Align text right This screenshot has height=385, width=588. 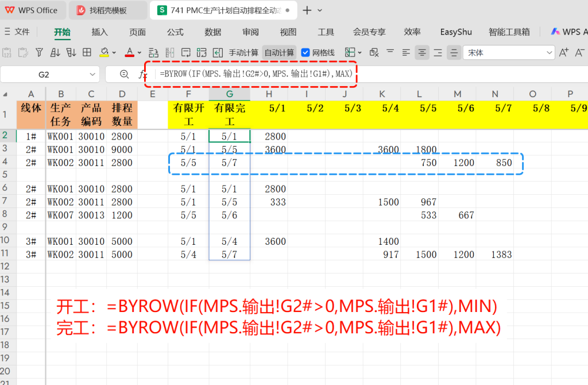coord(438,52)
